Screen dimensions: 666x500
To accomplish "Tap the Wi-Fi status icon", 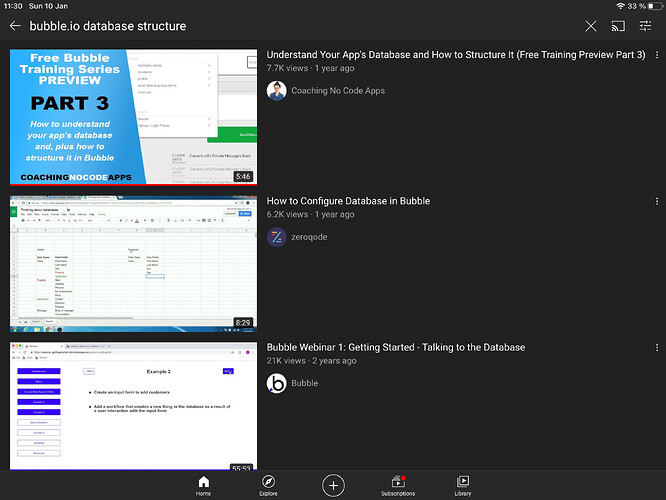I will coord(621,6).
